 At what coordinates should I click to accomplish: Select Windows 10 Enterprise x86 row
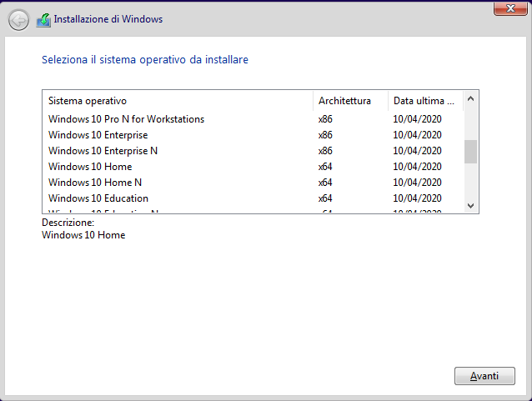253,135
